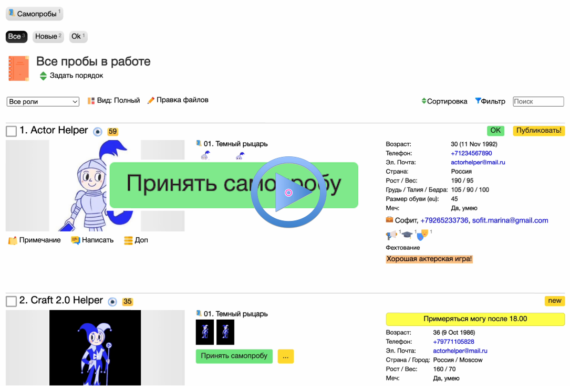Click the measurements 105 / 90 / 100
This screenshot has height=392, width=570.
tap(470, 189)
